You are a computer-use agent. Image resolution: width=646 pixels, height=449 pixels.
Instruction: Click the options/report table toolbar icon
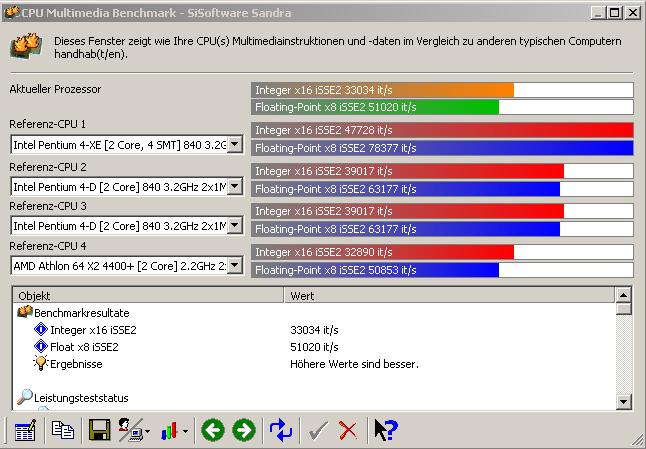point(25,430)
